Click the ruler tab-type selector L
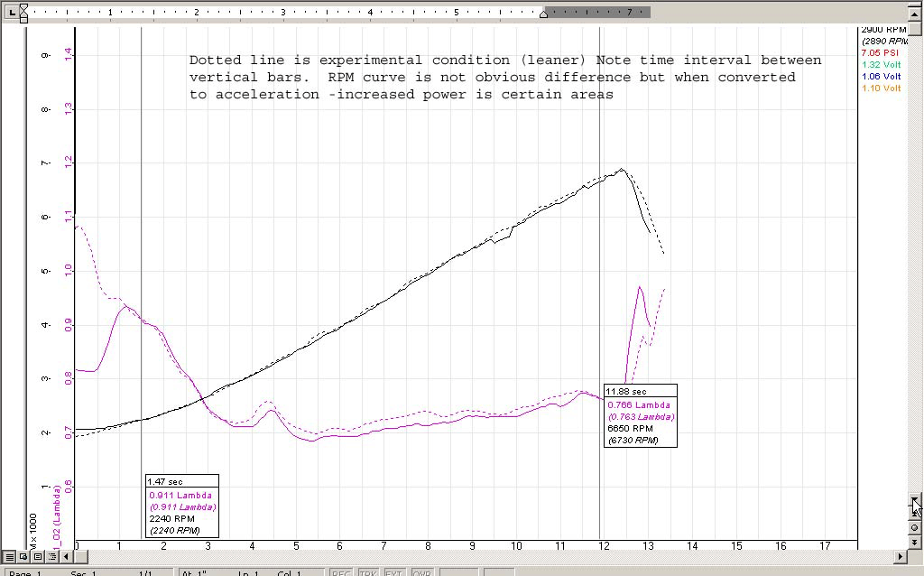924x576 pixels. click(x=12, y=12)
